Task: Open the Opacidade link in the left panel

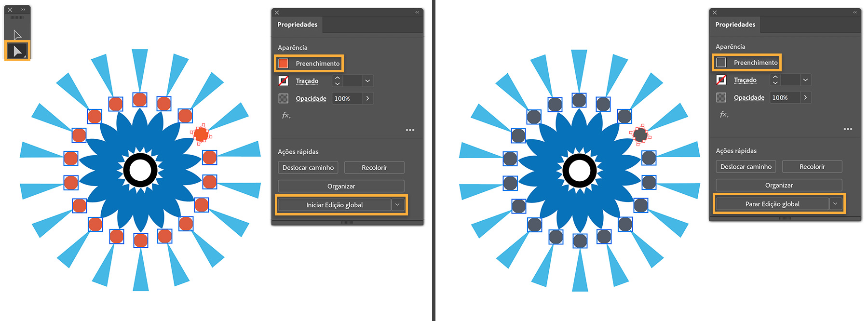Action: click(x=311, y=98)
